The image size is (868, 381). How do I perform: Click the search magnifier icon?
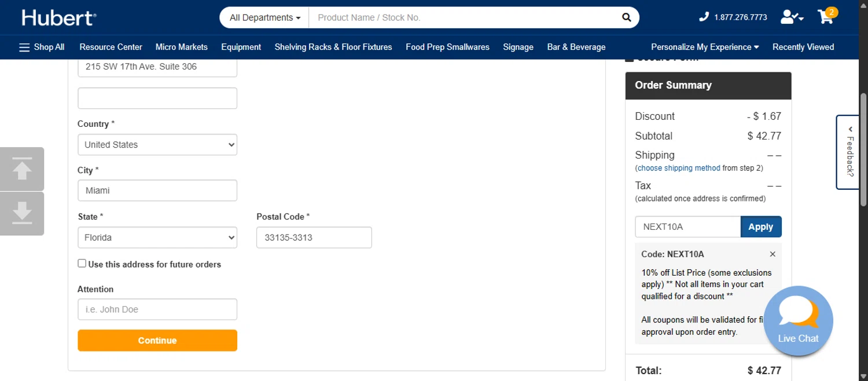click(627, 17)
